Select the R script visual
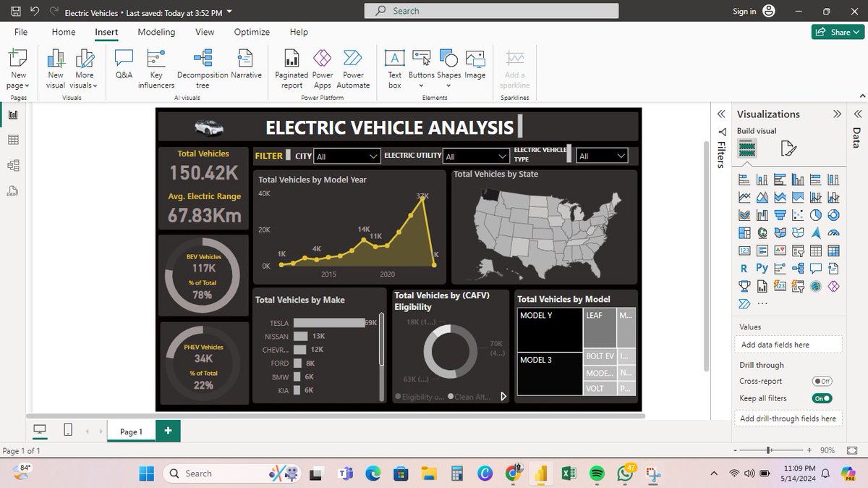 point(744,269)
